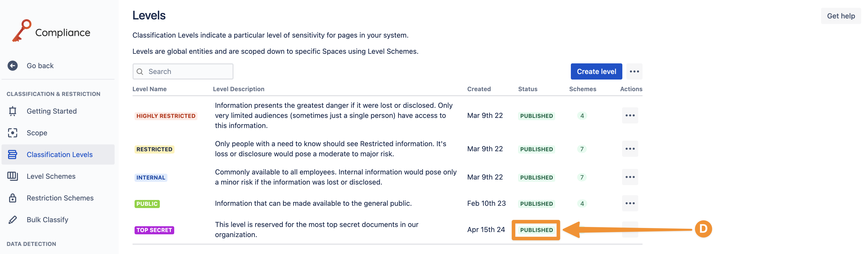Open actions menu for Highly Restricted level

pyautogui.click(x=629, y=116)
